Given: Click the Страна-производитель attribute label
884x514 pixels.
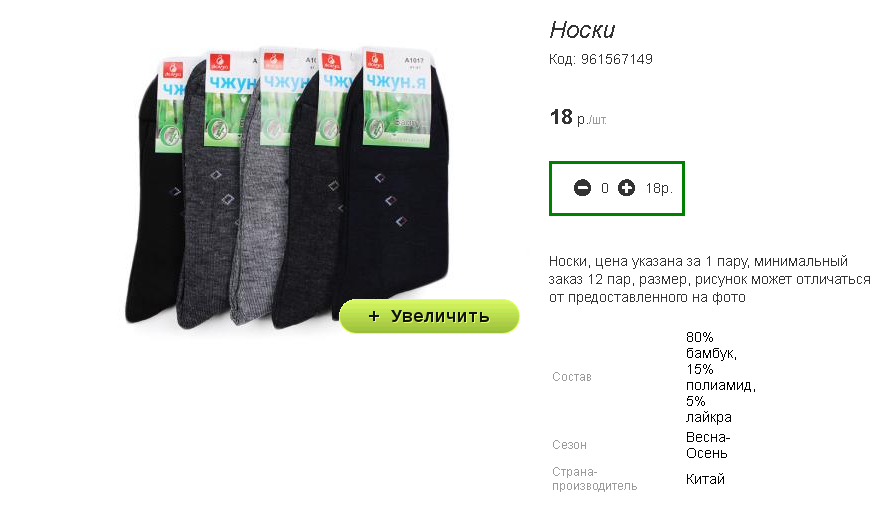Looking at the screenshot, I should [x=594, y=478].
